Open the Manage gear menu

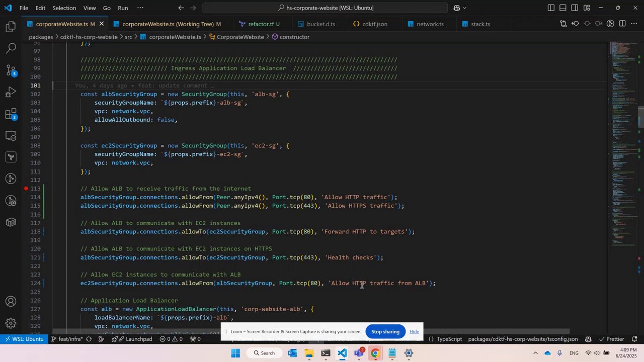coord(11,323)
